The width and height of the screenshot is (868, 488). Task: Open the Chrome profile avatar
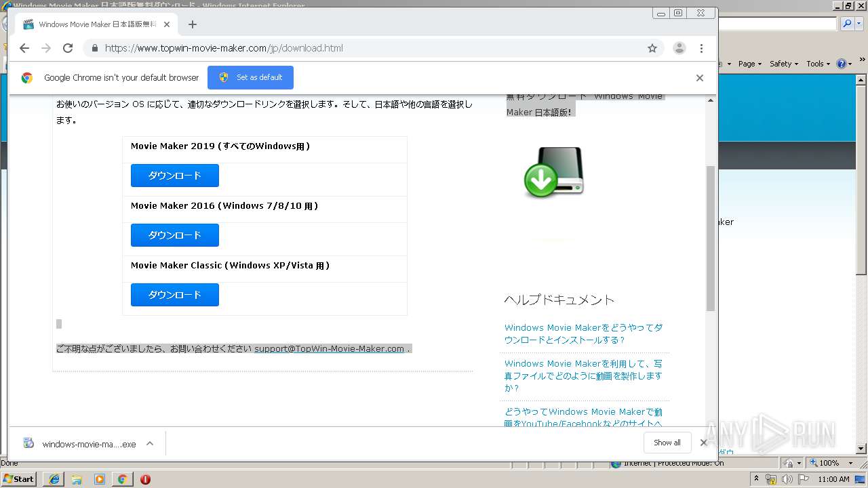tap(679, 48)
